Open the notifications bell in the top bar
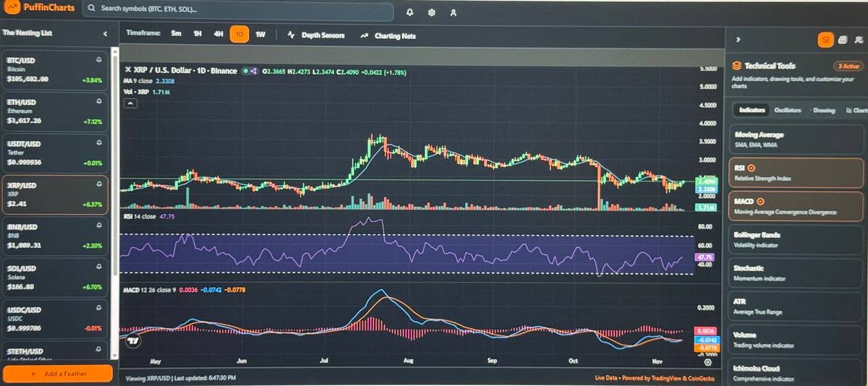The width and height of the screenshot is (868, 386). click(x=410, y=12)
